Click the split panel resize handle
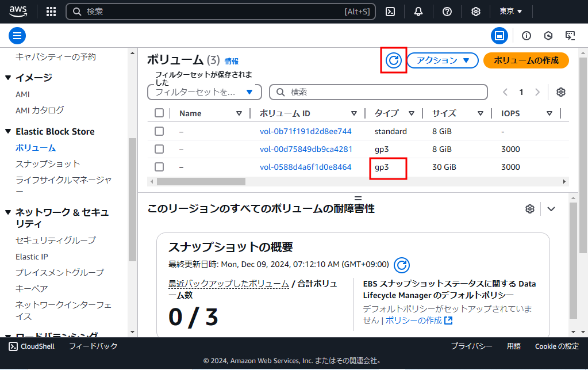The width and height of the screenshot is (588, 370). 358,198
